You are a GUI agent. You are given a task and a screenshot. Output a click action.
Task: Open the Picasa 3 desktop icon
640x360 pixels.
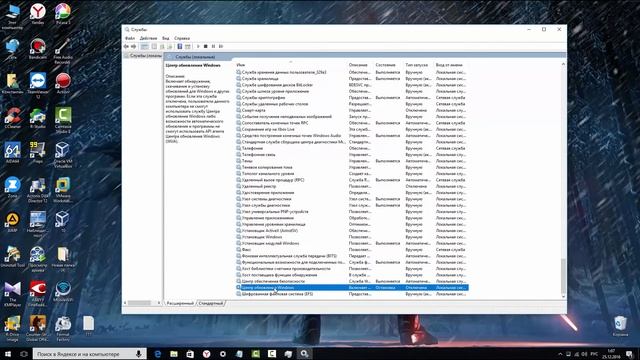63,14
